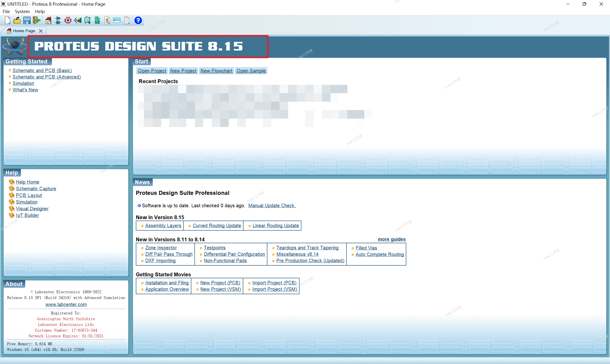Viewport: 610px width, 364px height.
Task: Open the File menu
Action: (x=6, y=11)
